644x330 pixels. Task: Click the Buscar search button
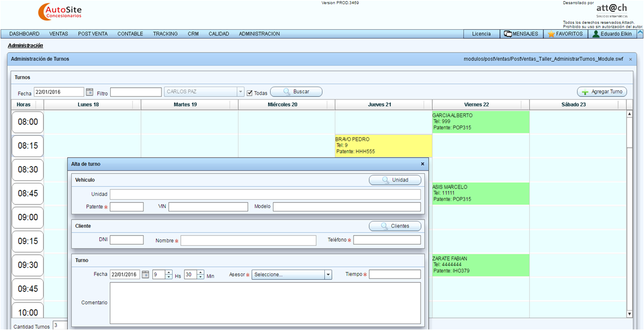click(296, 92)
